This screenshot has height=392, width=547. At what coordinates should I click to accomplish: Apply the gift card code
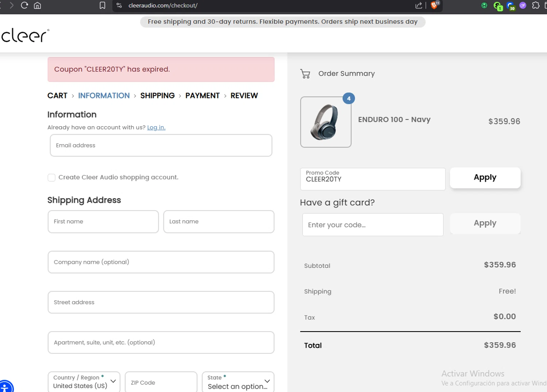coord(485,223)
